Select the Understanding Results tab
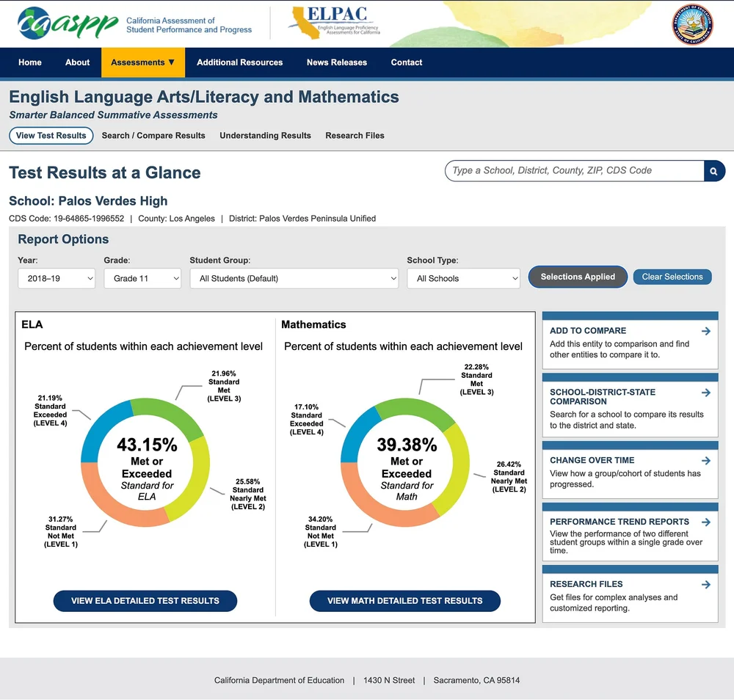 [266, 136]
